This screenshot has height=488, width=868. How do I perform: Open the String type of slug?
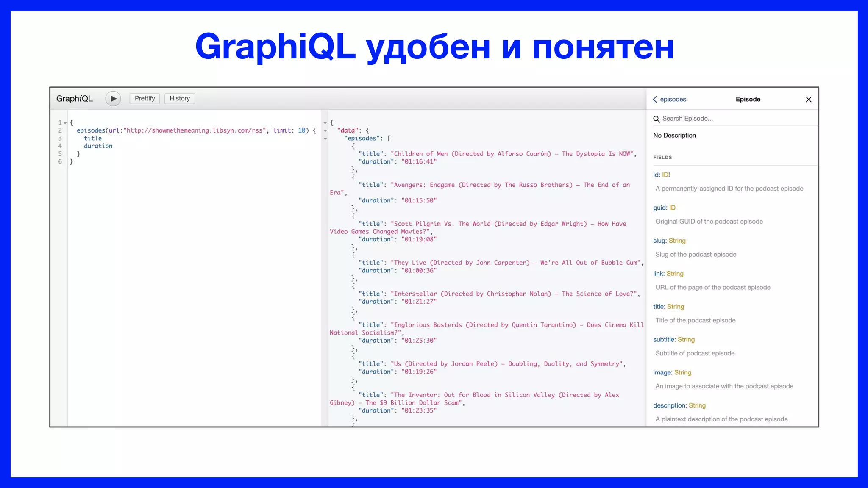coord(677,241)
